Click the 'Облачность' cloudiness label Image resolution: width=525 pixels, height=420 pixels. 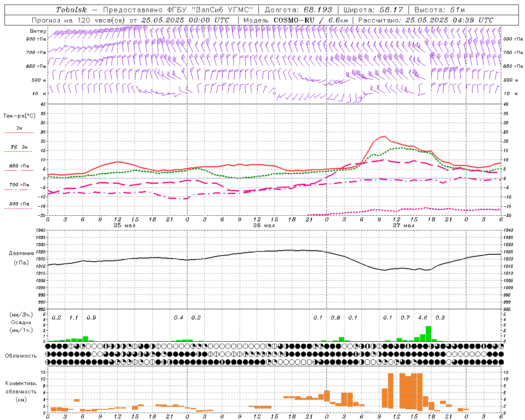click(x=21, y=356)
